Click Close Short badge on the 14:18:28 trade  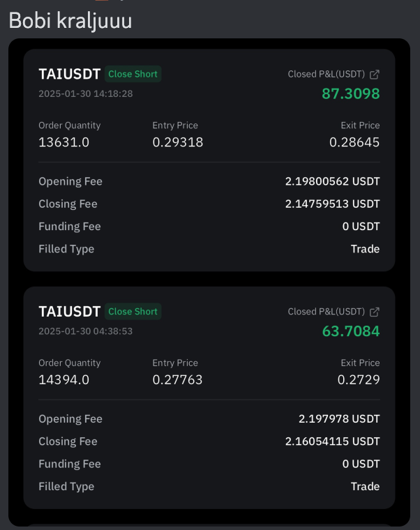133,74
